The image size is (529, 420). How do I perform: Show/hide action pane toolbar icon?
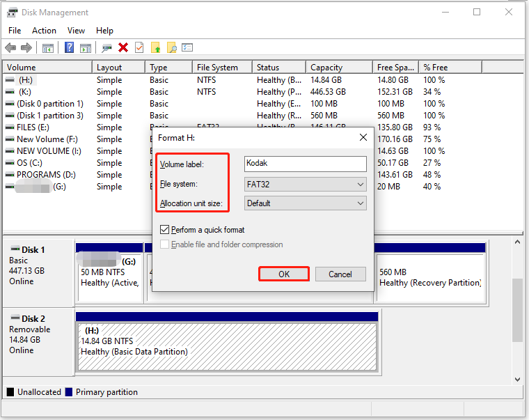tap(86, 48)
